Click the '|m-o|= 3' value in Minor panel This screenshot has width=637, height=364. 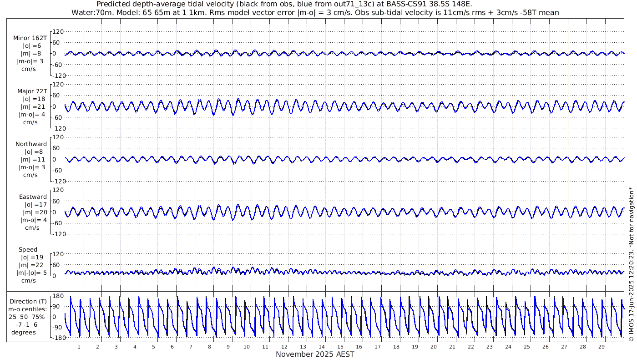pos(30,61)
